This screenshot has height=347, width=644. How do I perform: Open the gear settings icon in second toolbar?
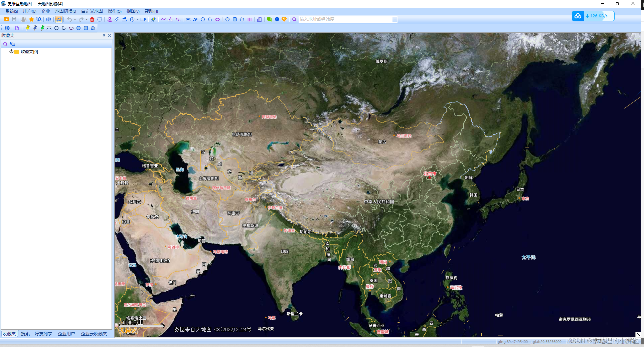pyautogui.click(x=7, y=28)
